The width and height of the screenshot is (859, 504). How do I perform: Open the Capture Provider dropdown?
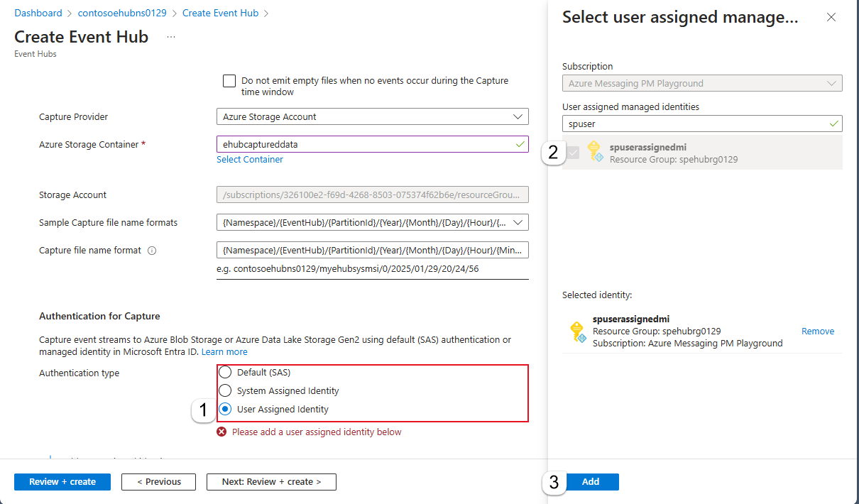[x=373, y=116]
